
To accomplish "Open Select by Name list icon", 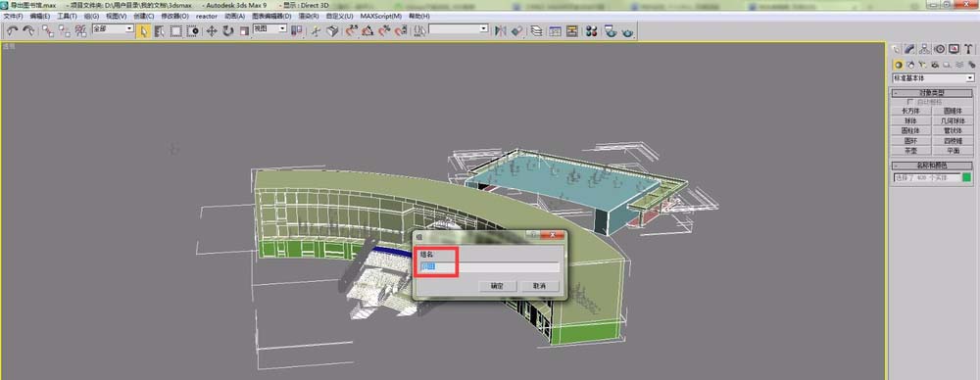I will click(160, 30).
